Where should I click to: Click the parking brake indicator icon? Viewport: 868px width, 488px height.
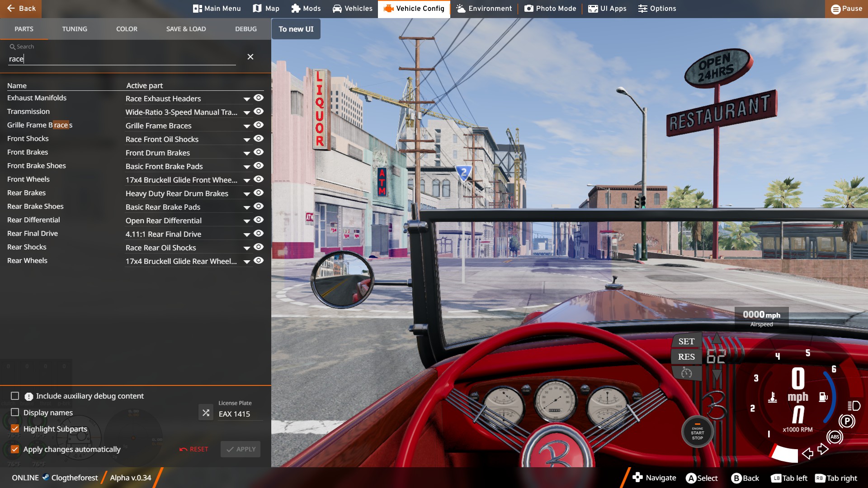[846, 422]
